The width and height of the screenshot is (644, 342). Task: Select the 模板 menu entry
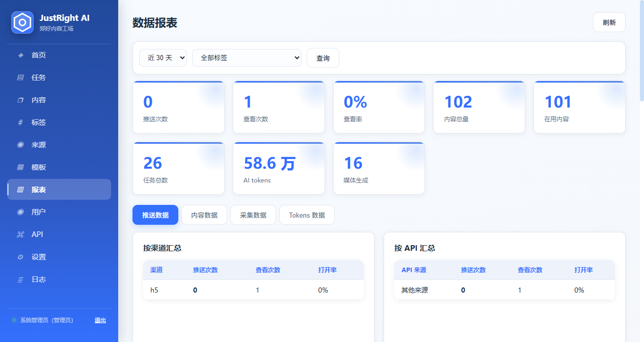[x=59, y=167]
